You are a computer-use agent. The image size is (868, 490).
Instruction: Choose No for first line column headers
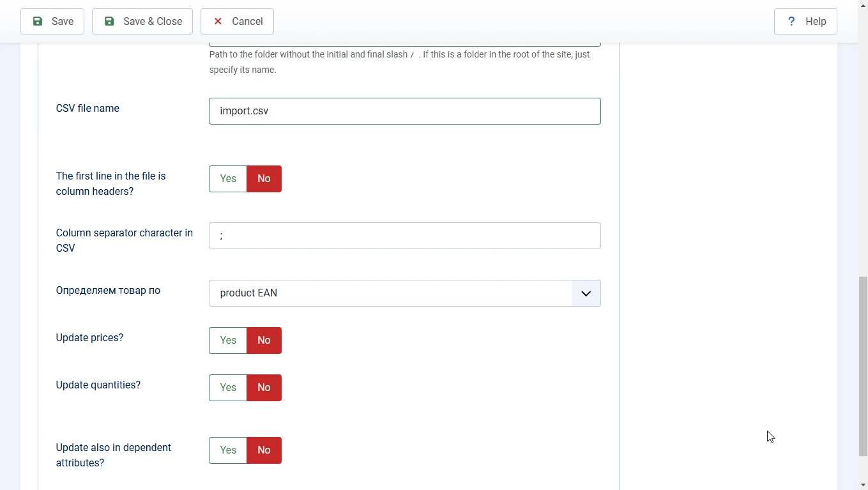click(x=264, y=179)
